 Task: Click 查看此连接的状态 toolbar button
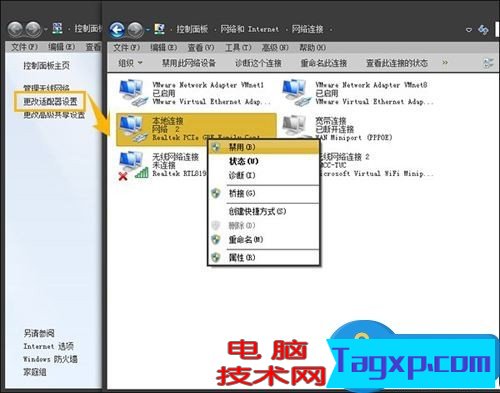click(x=397, y=63)
